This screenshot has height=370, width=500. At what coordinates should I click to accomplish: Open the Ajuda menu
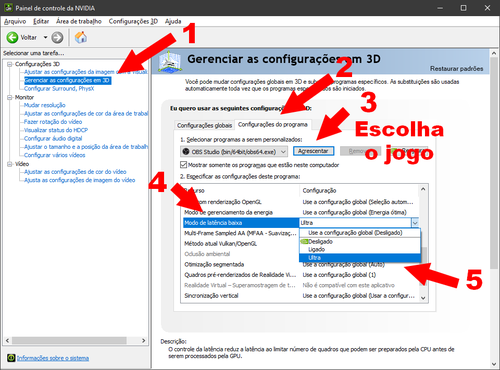[173, 21]
